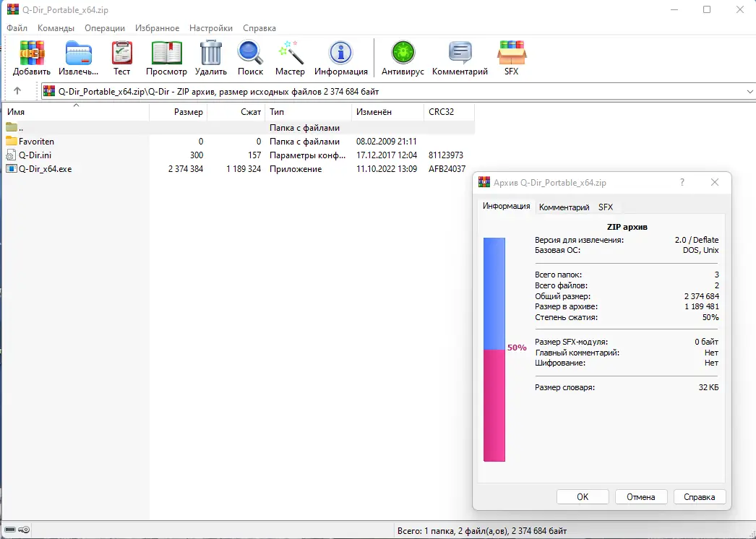This screenshot has width=756, height=539.
Task: Open the Операции menu
Action: click(x=105, y=28)
